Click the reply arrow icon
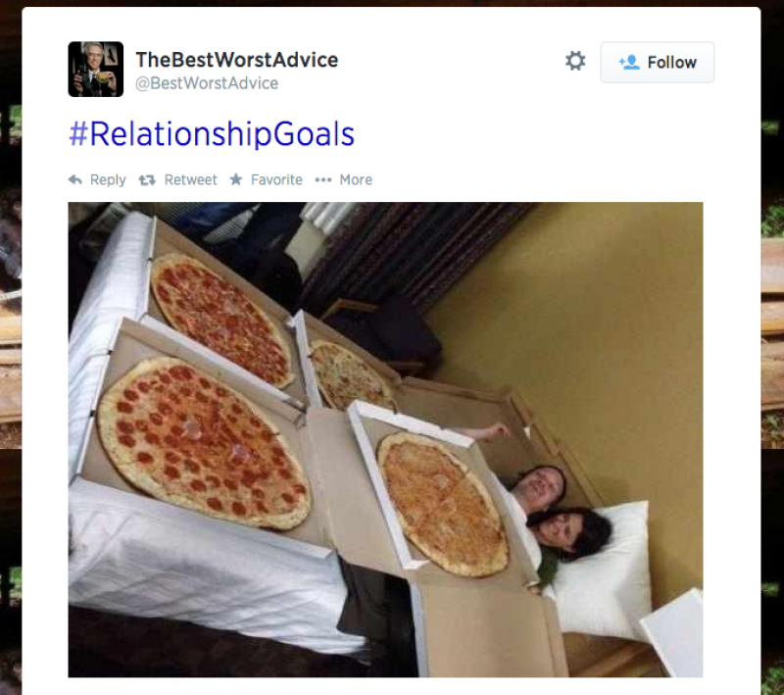Viewport: 784px width, 695px height. point(75,180)
